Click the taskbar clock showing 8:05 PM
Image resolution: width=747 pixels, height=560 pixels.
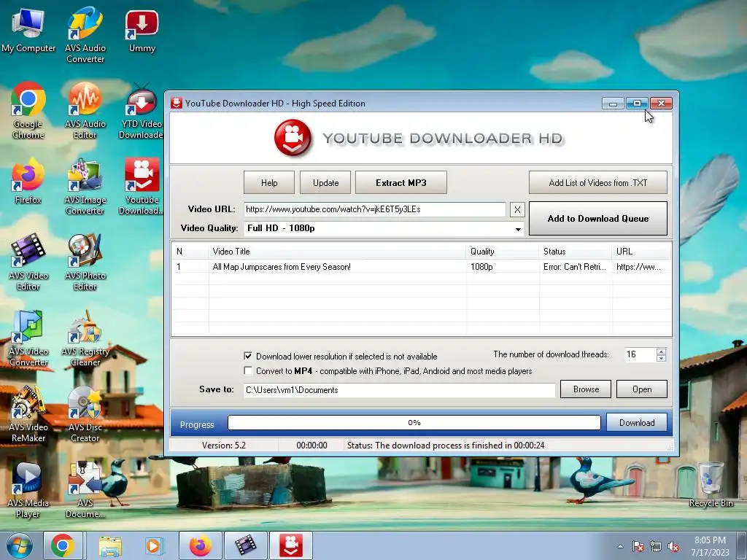[710, 546]
